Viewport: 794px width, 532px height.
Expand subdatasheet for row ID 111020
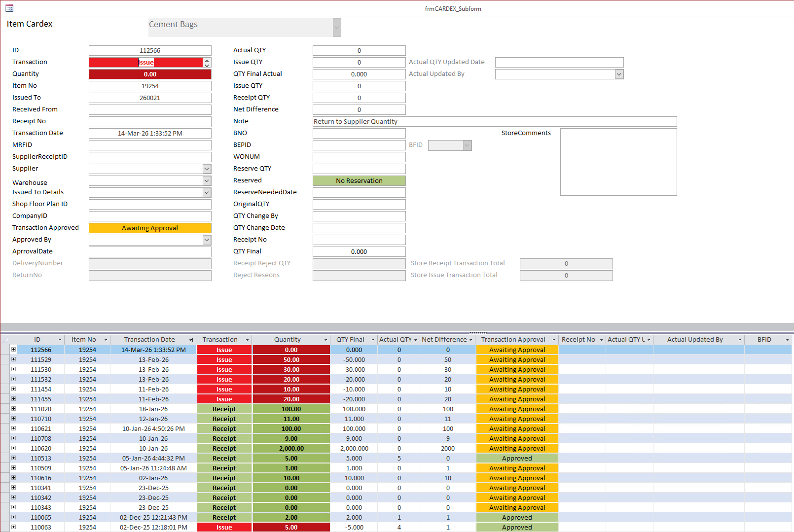(x=14, y=409)
